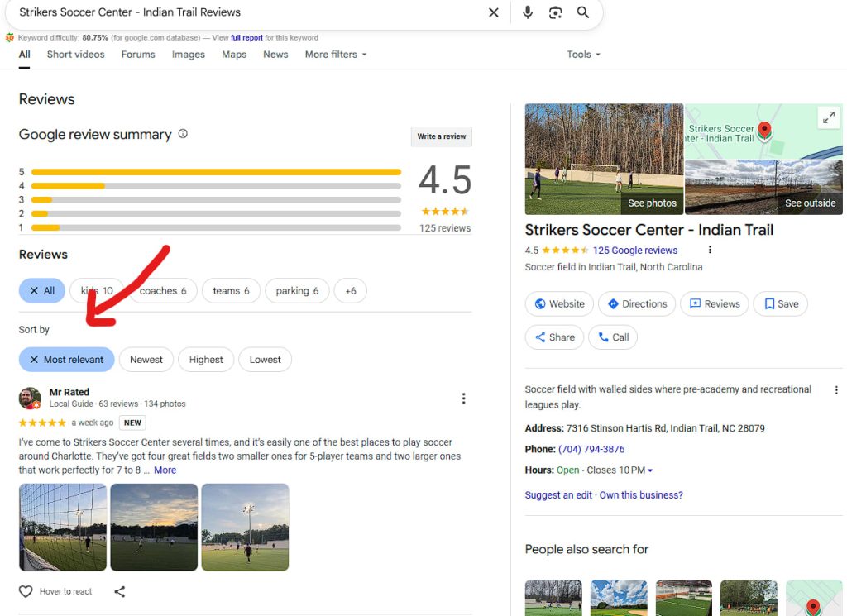Click the heart react icon under the review
The image size is (847, 616).
click(26, 591)
